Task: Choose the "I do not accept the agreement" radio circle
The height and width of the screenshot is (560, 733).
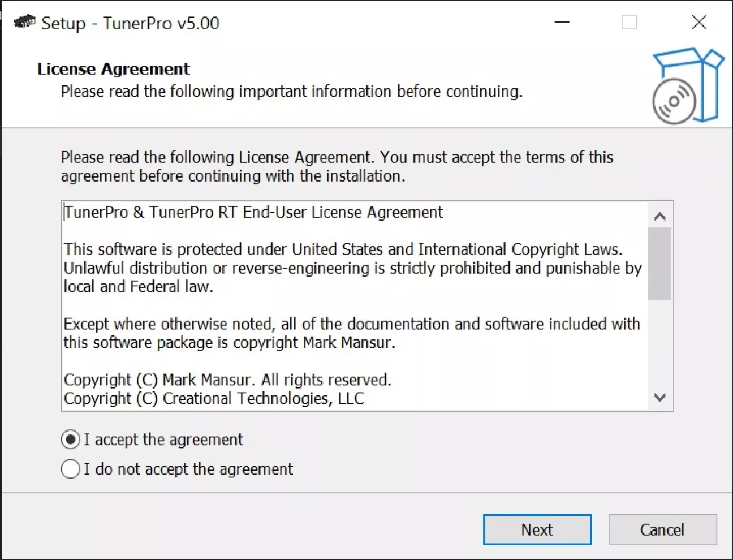Action: tap(70, 469)
